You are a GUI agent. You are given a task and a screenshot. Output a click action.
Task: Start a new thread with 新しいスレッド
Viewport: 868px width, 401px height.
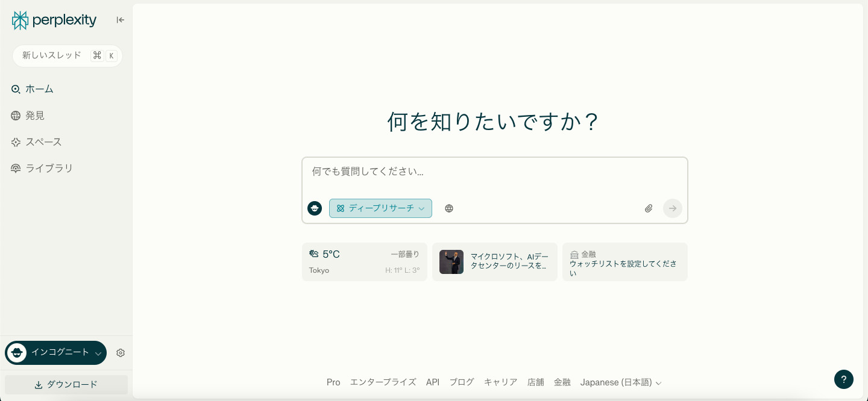point(68,55)
